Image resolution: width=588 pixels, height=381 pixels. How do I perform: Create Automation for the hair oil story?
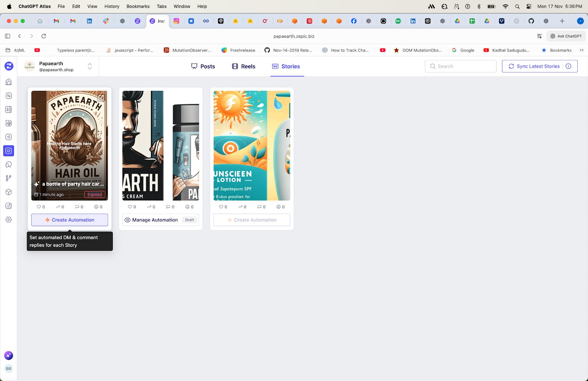(69, 220)
